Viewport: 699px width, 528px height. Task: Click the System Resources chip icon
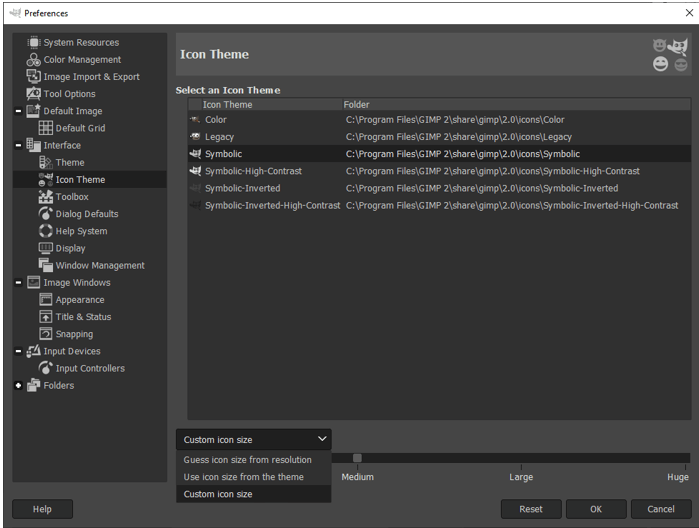tap(33, 42)
